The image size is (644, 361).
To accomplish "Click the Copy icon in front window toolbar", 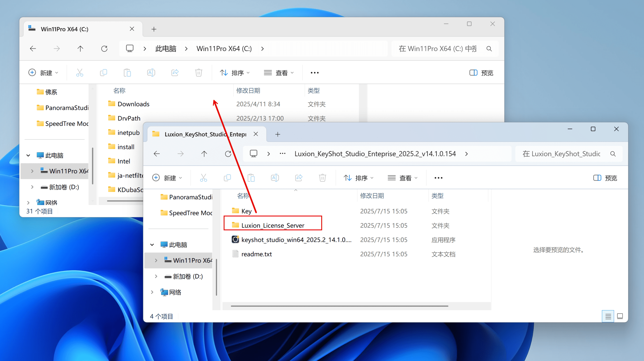I will point(227,178).
